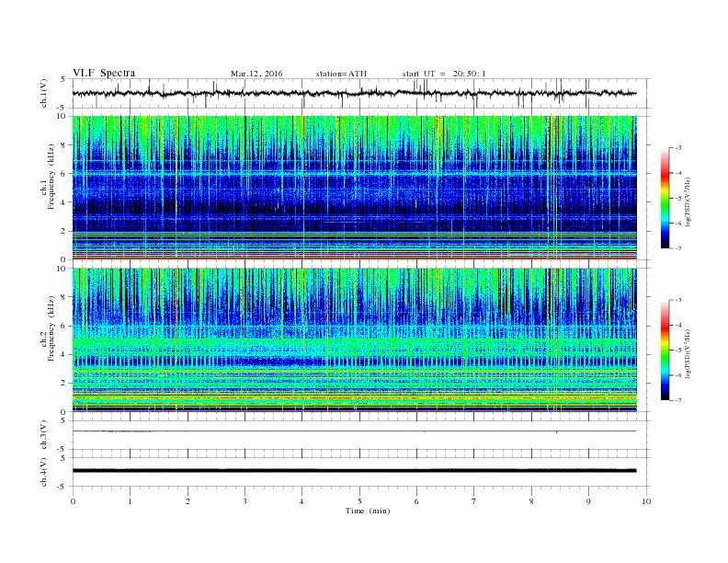
Task: Click the "0" tick on the time axis
Action: 73,501
